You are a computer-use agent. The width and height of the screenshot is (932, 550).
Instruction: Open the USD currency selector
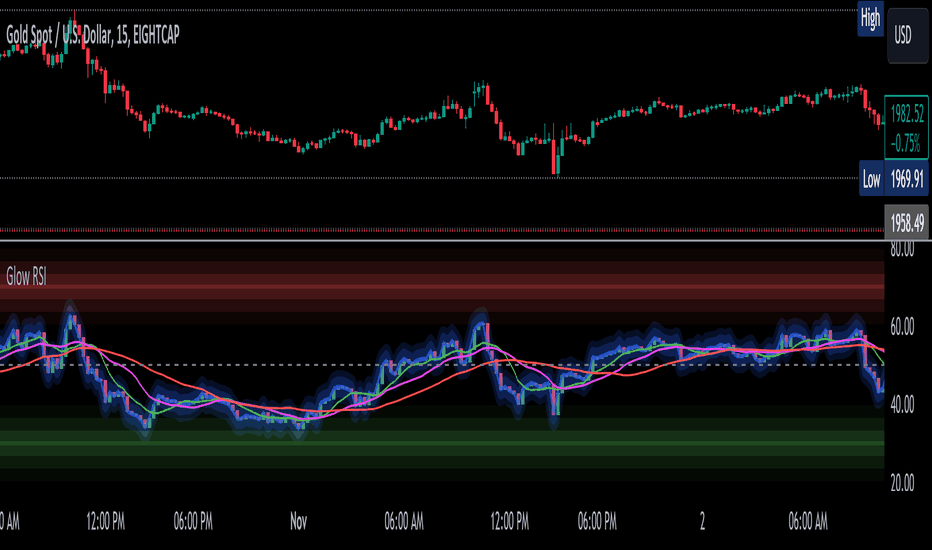coord(907,35)
